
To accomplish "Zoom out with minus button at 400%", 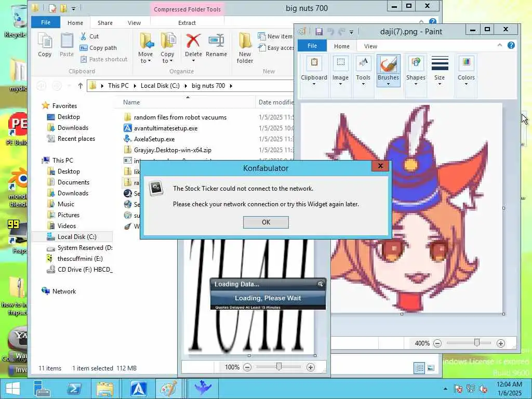I will 437,343.
